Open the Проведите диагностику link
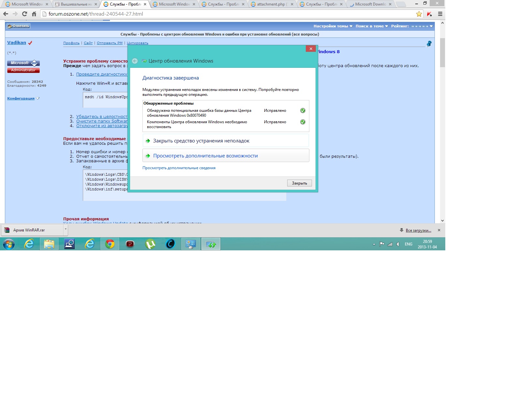The width and height of the screenshot is (532, 399). [102, 74]
